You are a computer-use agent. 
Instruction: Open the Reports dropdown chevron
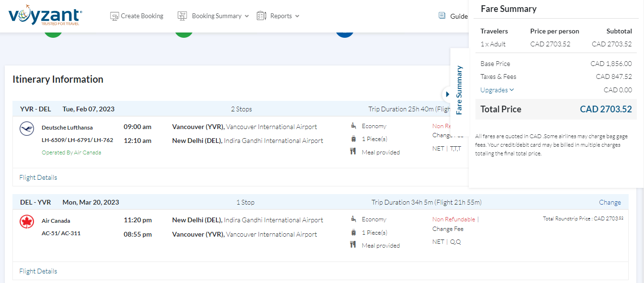pyautogui.click(x=297, y=16)
